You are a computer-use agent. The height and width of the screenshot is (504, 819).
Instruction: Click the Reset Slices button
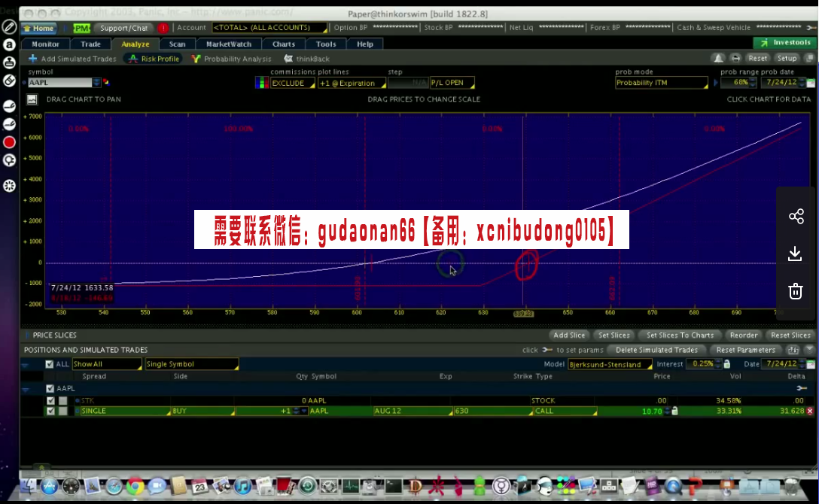pyautogui.click(x=790, y=335)
